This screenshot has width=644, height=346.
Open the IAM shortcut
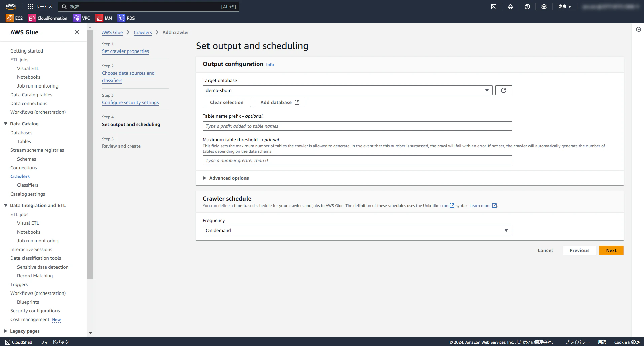pos(104,18)
